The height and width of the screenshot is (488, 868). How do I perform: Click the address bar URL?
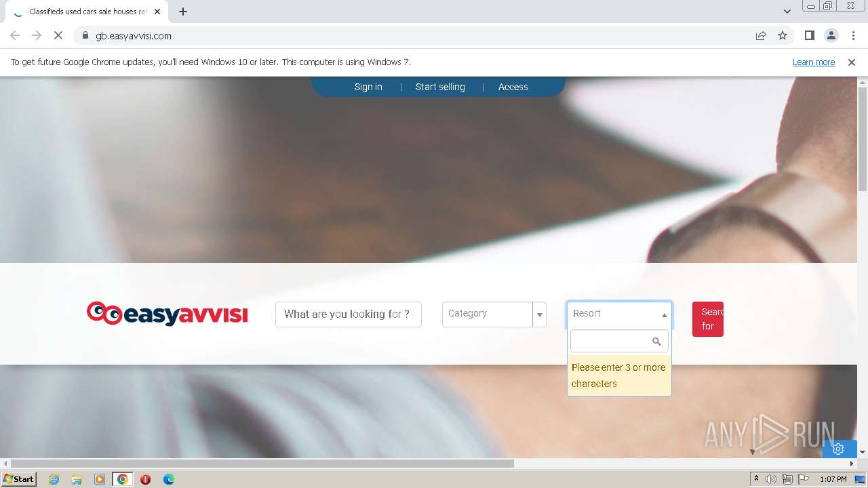[x=134, y=35]
